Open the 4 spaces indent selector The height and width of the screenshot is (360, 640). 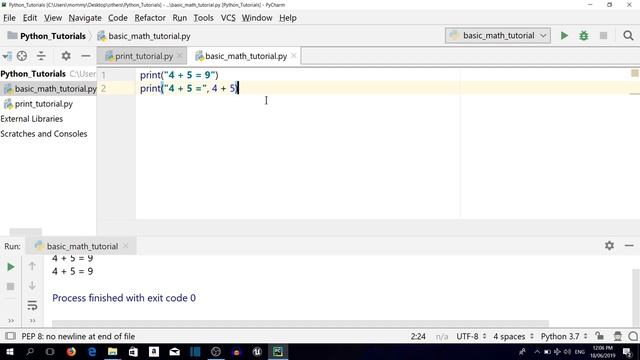pyautogui.click(x=513, y=336)
